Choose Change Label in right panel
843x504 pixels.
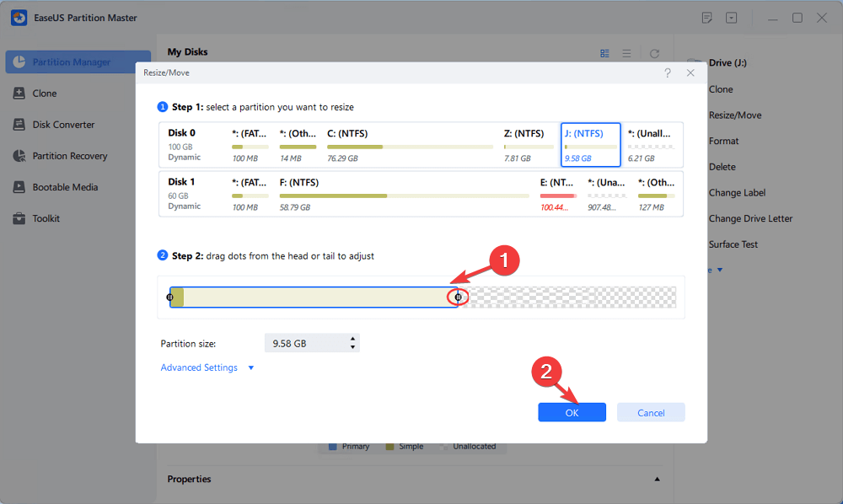coord(737,192)
